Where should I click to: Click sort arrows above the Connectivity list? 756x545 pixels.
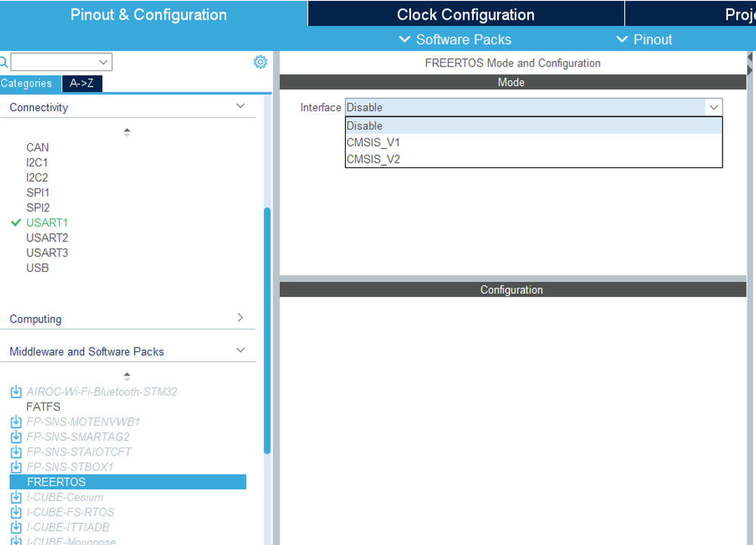click(x=127, y=132)
